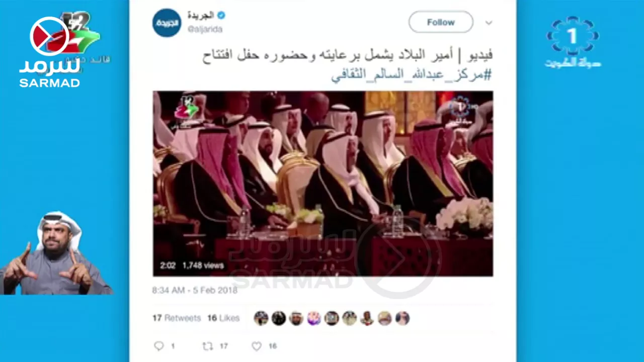The width and height of the screenshot is (644, 362).
Task: Open the 16 Likes list
Action: click(x=223, y=318)
